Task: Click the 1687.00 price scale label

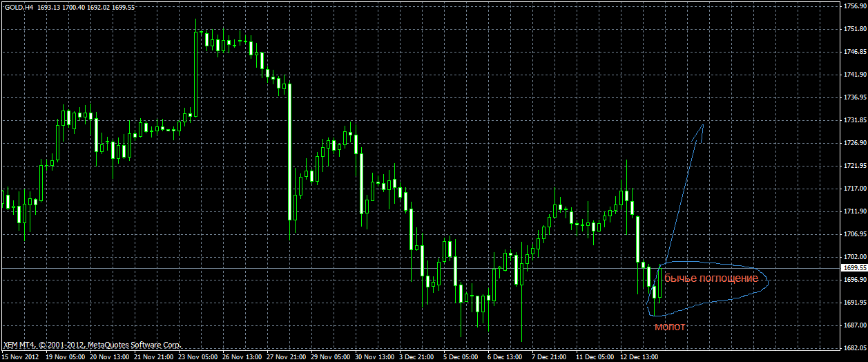Action: 855,325
